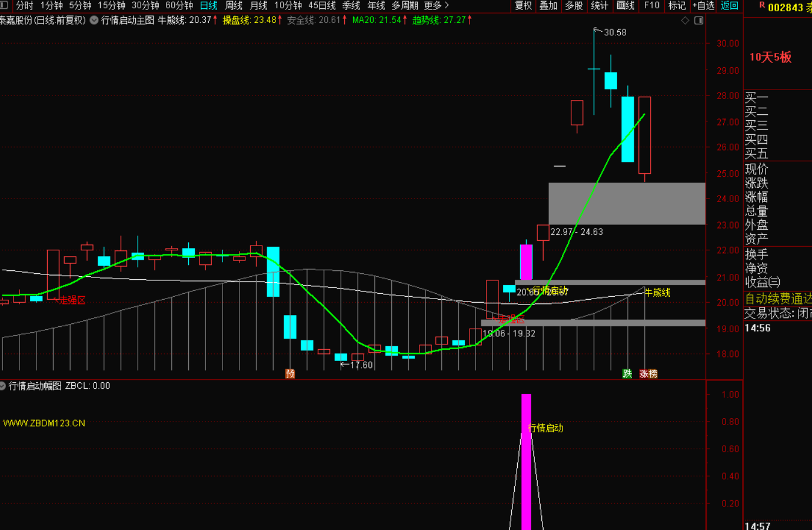Click the red 涨榜 marker icon
The width and height of the screenshot is (812, 530).
click(648, 374)
